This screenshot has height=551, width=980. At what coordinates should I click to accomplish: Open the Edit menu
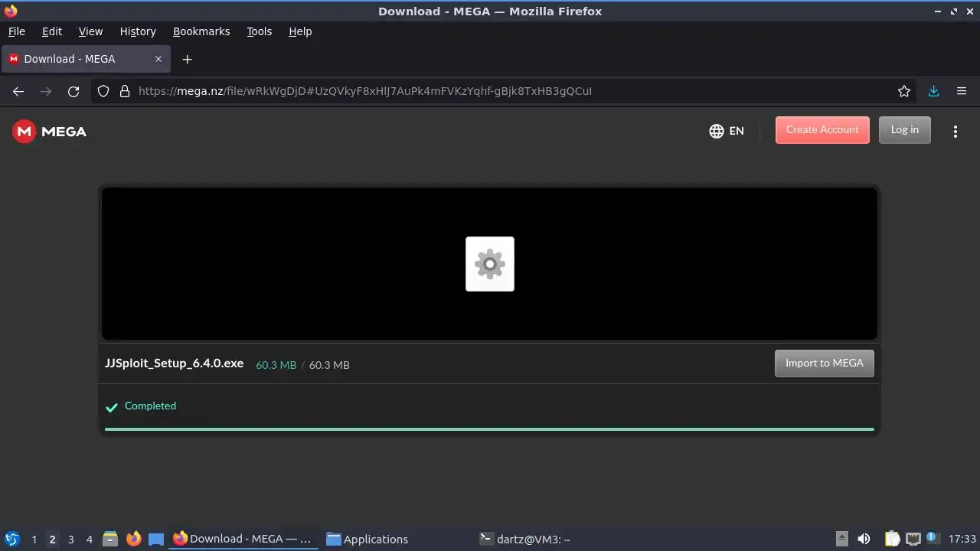click(52, 31)
